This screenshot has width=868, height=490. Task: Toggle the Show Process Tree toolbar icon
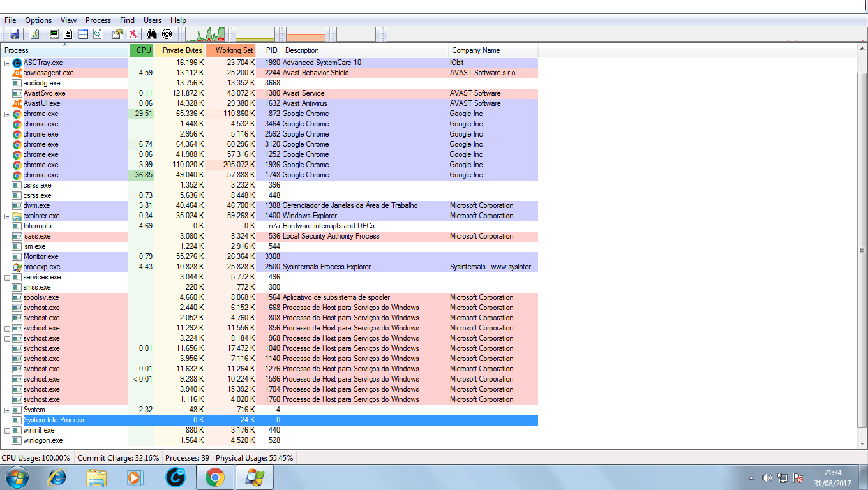[x=68, y=34]
